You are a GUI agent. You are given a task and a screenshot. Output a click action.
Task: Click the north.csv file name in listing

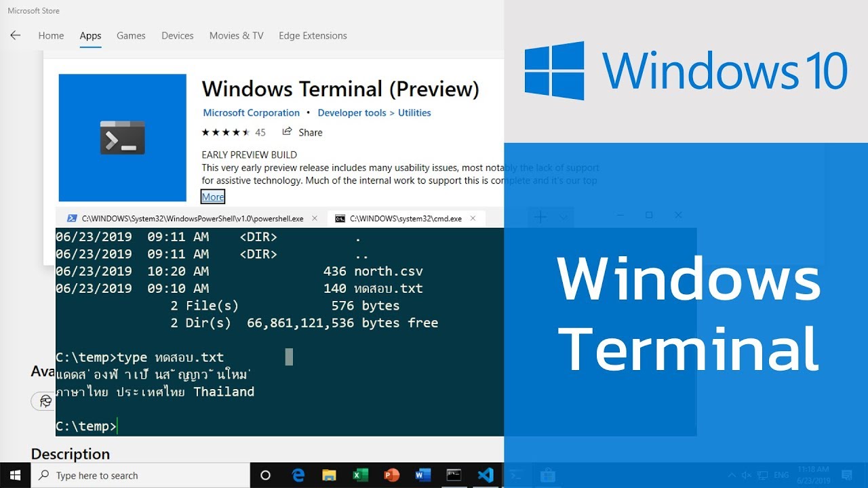point(389,271)
